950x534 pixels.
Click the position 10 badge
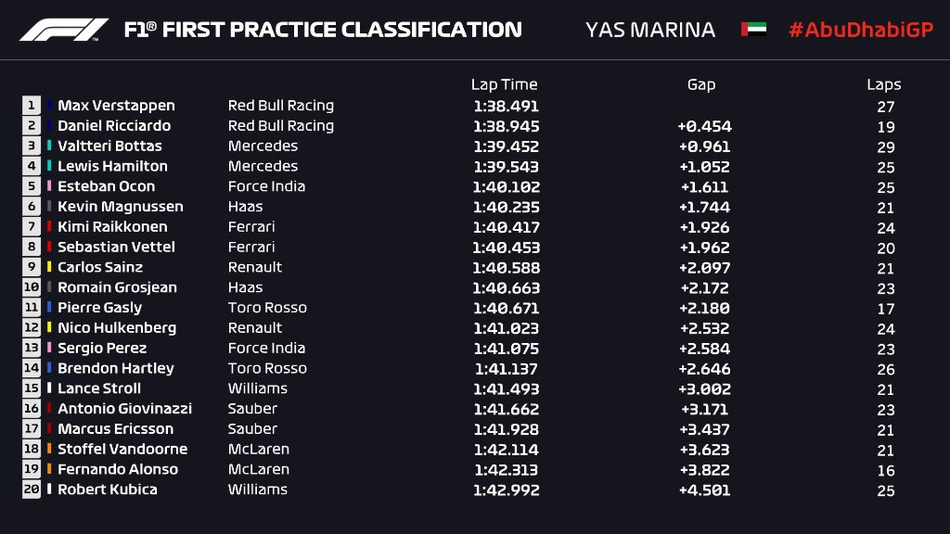pyautogui.click(x=32, y=287)
